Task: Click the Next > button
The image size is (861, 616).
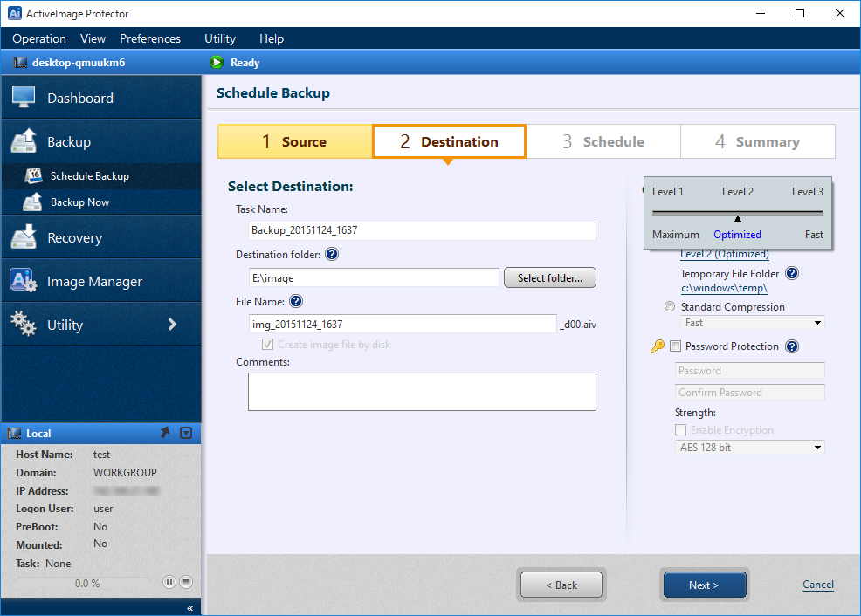Action: (705, 585)
